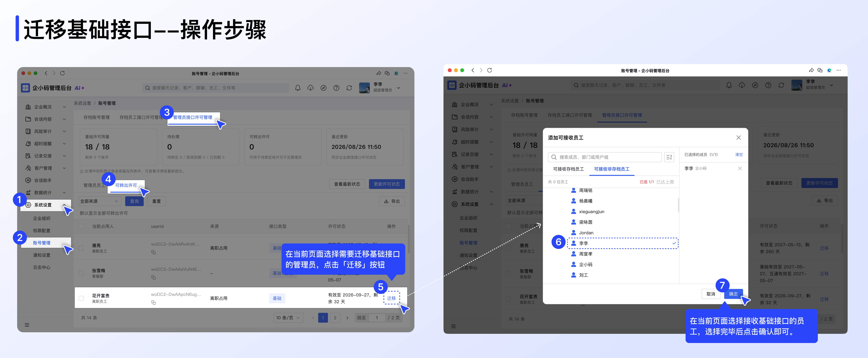Open 10 条/页 page size dropdown in left window

[x=288, y=318]
